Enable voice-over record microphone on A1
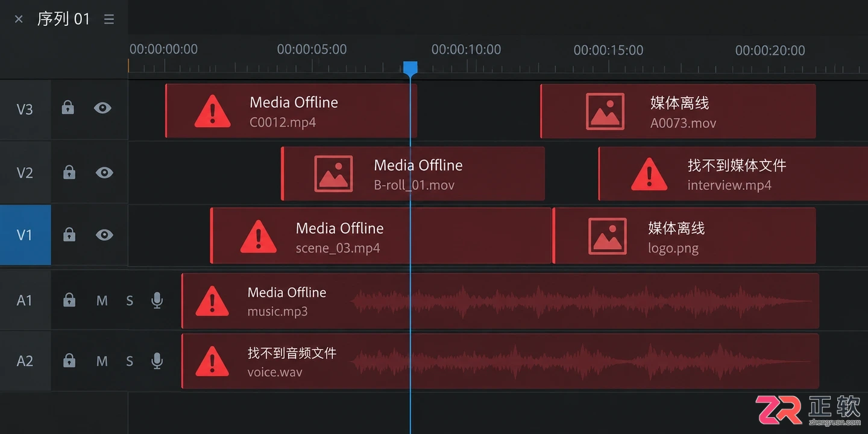The image size is (868, 434). 157,300
